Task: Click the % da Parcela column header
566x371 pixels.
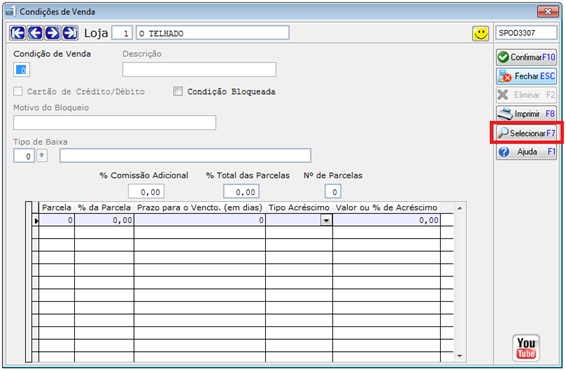Action: (x=104, y=208)
